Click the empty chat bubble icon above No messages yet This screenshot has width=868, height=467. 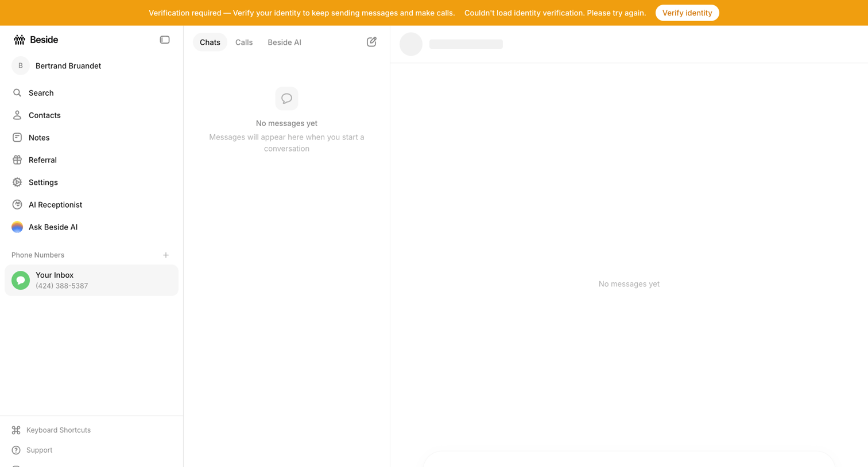click(x=286, y=99)
